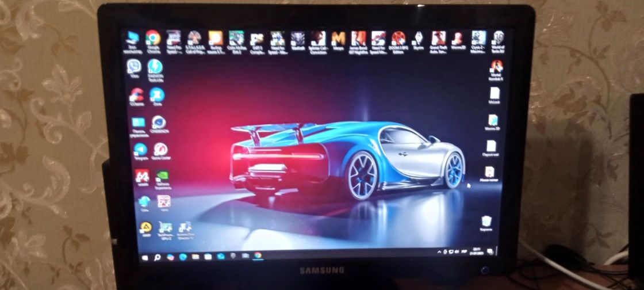
Task: Open the AIDA64 desktop shortcut
Action: click(x=142, y=178)
